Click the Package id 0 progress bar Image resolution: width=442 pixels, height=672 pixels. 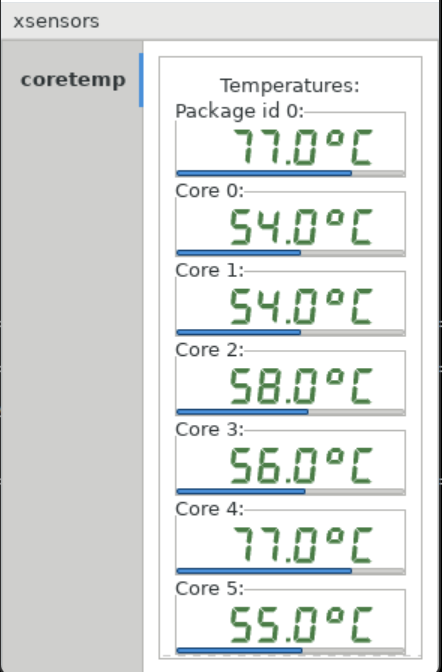(x=290, y=173)
